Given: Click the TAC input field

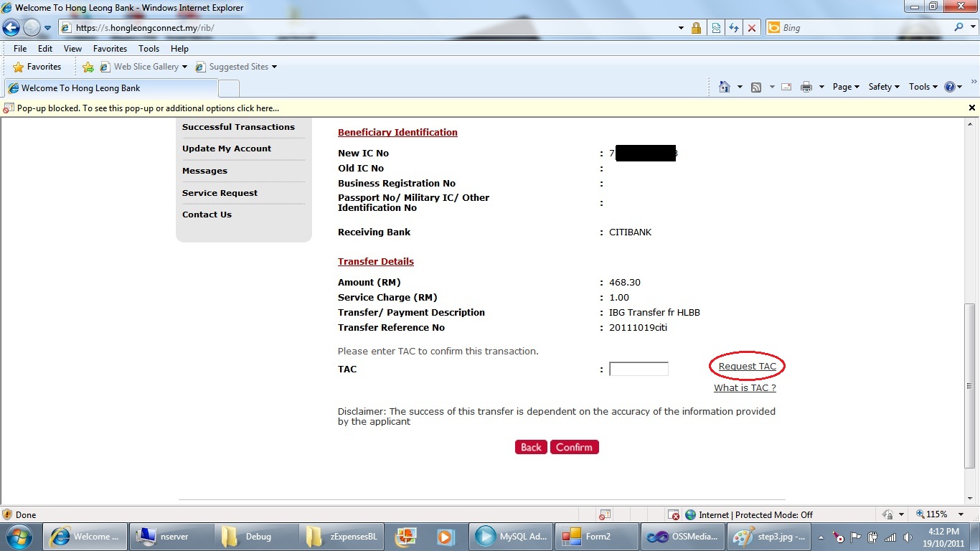Looking at the screenshot, I should point(639,369).
